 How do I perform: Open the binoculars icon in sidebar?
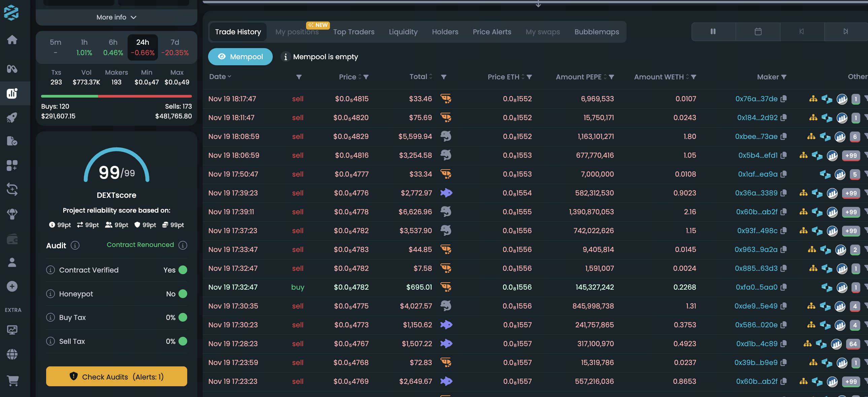tap(12, 69)
